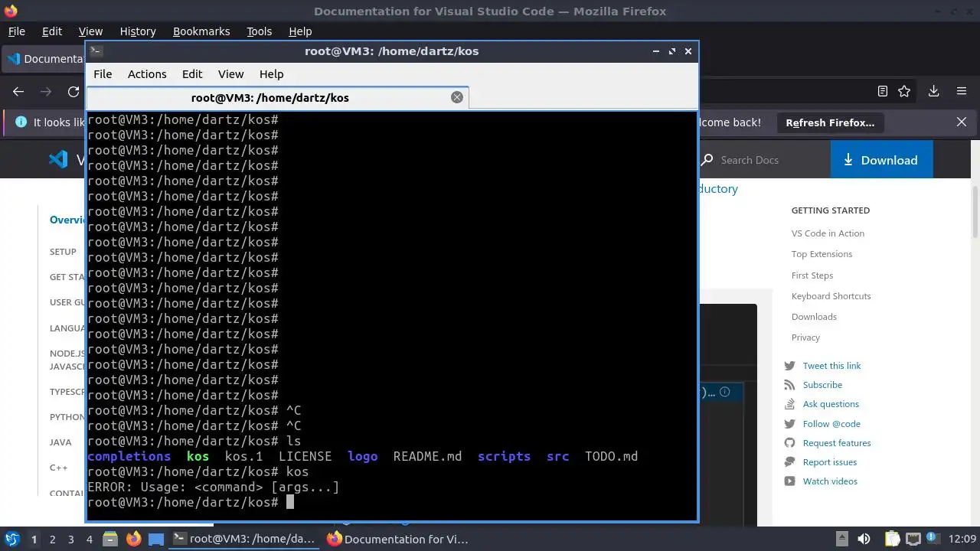Open Firefox Tools menu
The height and width of the screenshot is (551, 980).
pos(259,31)
